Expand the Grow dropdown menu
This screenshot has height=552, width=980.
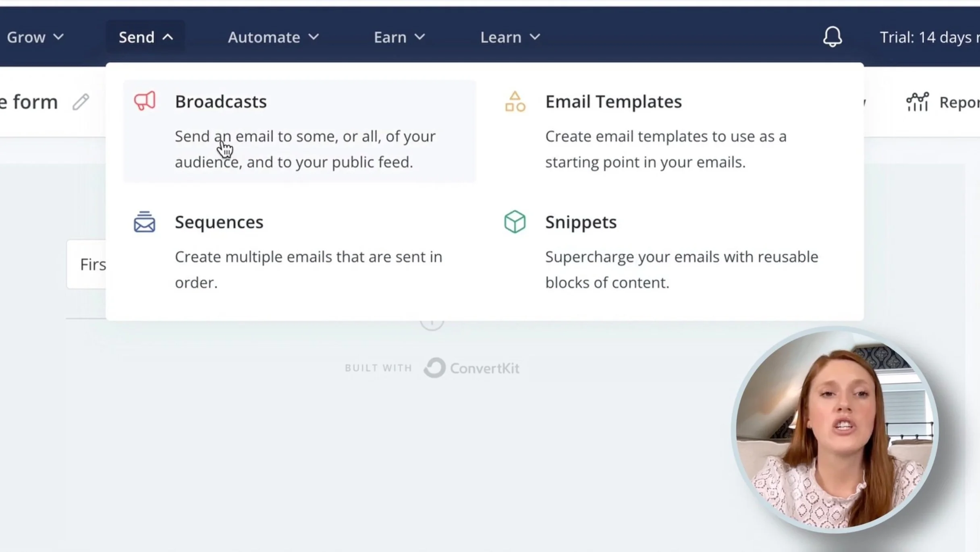(35, 37)
